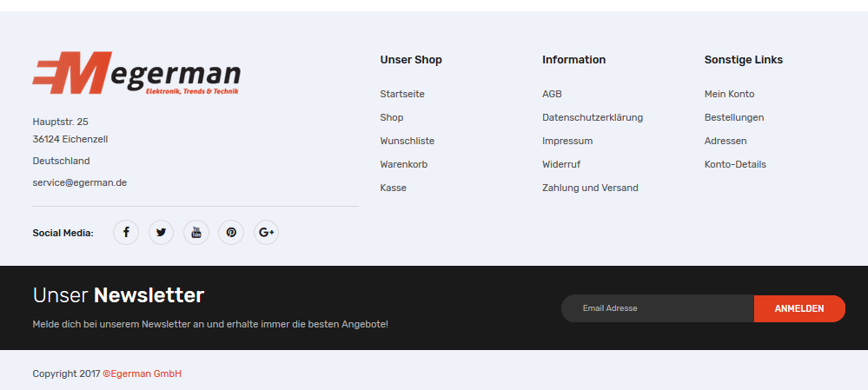Image resolution: width=868 pixels, height=390 pixels.
Task: Open the Datenschutzerklärung link
Action: (593, 118)
